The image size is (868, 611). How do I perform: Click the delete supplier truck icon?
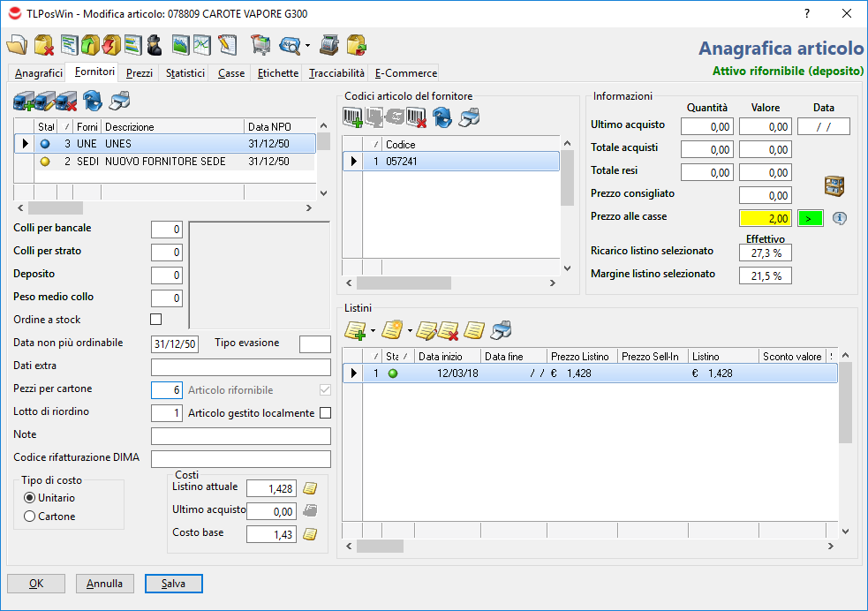pos(66,101)
